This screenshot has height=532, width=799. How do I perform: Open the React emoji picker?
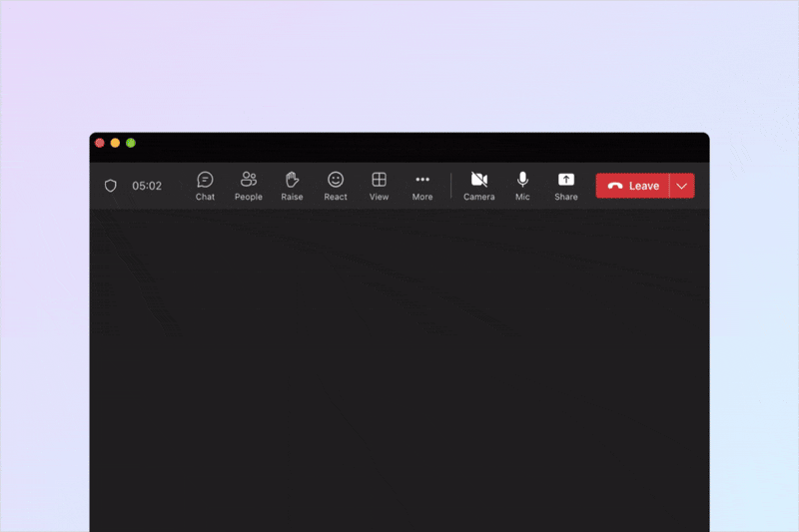(336, 186)
